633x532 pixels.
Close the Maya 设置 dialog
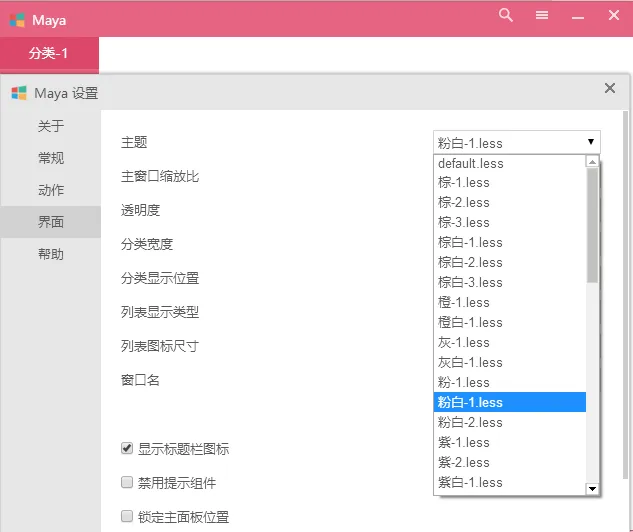click(x=610, y=88)
